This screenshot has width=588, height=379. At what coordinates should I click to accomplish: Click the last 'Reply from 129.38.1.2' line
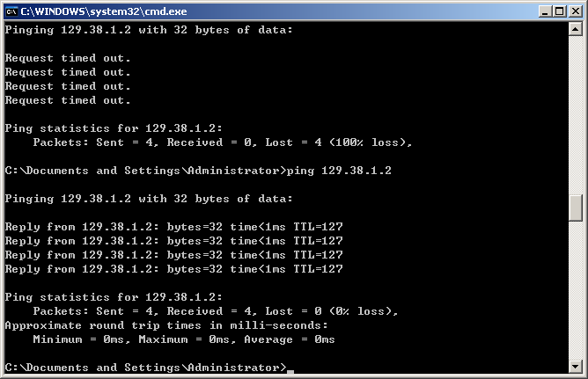(173, 269)
